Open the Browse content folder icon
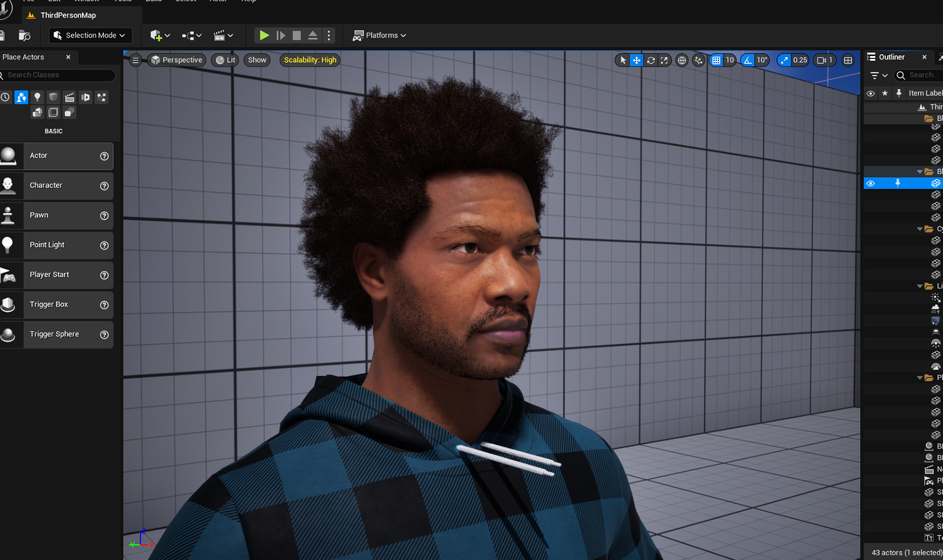 point(25,36)
